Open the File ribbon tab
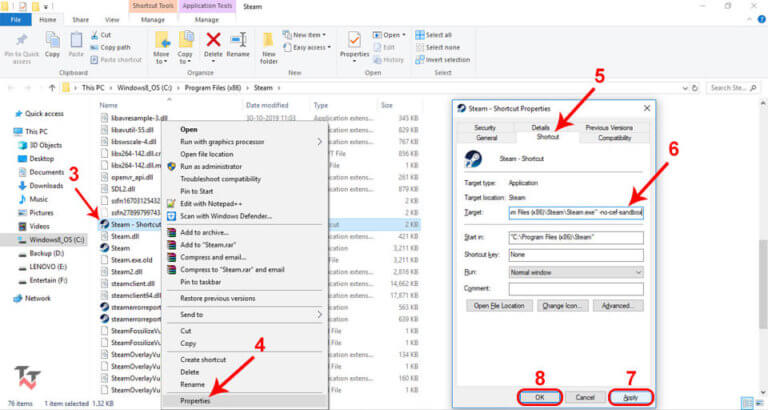The width and height of the screenshot is (768, 410). coord(16,20)
